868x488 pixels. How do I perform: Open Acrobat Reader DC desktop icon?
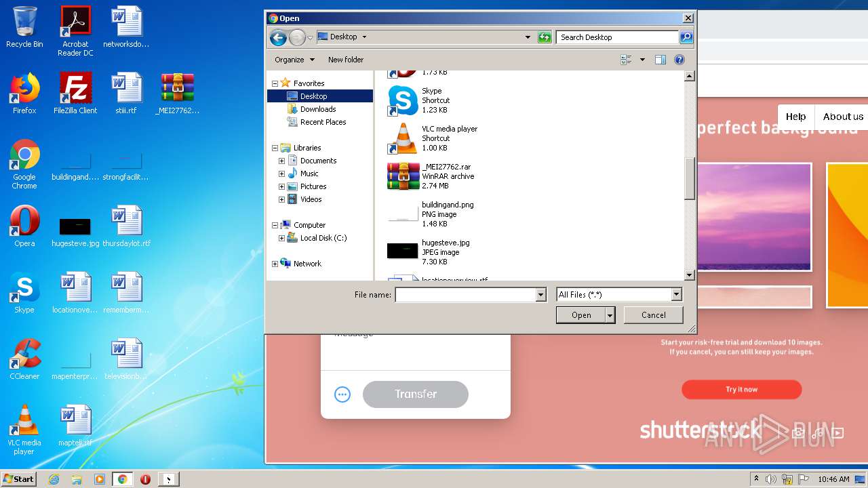75,31
